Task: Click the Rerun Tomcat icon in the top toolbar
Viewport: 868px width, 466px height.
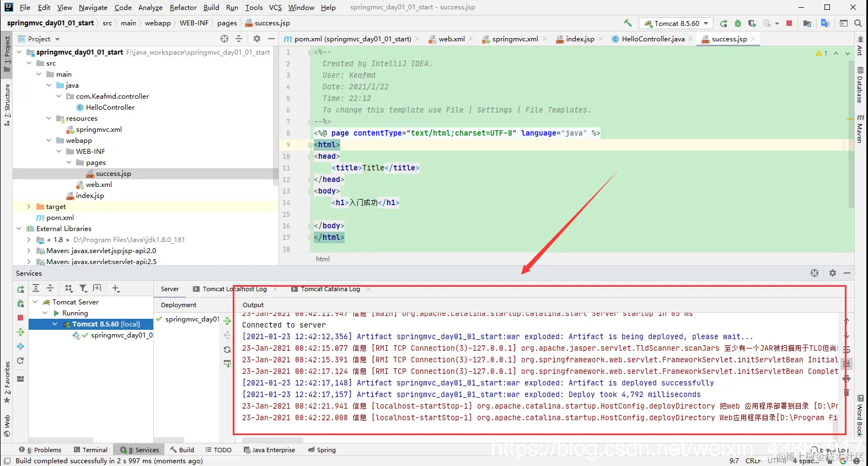Action: click(724, 23)
